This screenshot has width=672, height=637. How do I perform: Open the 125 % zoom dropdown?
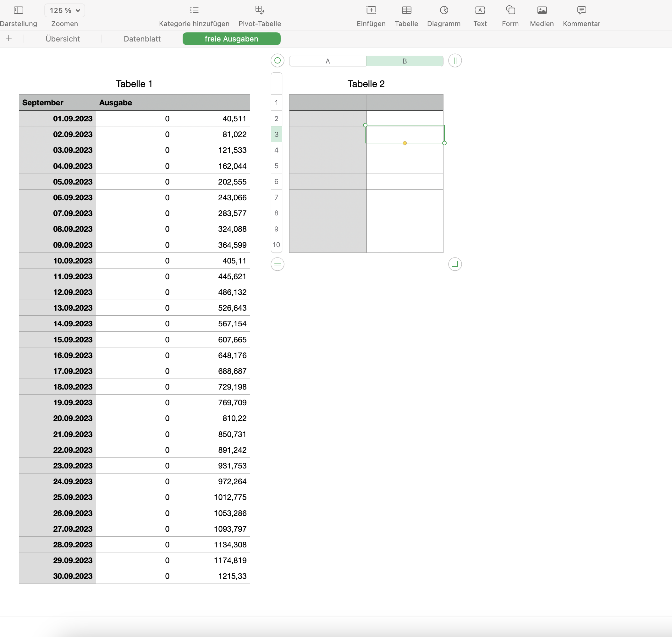64,10
